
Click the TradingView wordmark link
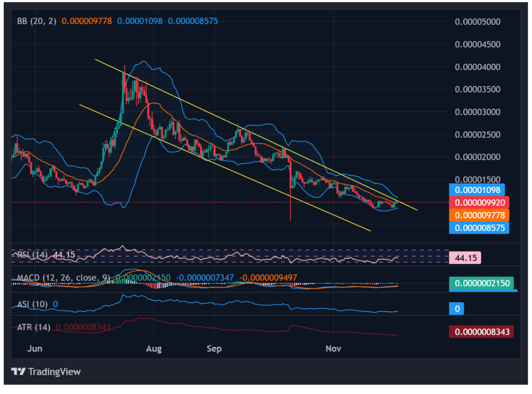[54, 371]
